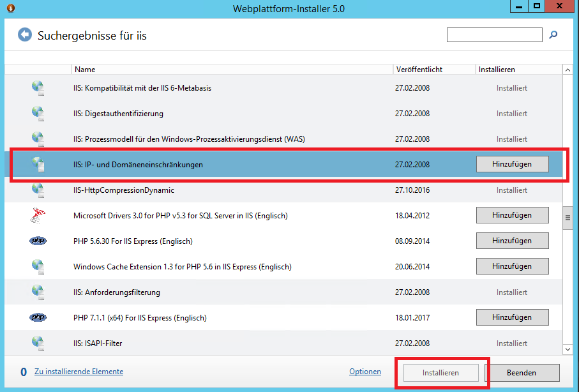Screen dimensions: 579x392
Task: Click the ISAPI-Filter package icon
Action: pyautogui.click(x=38, y=343)
